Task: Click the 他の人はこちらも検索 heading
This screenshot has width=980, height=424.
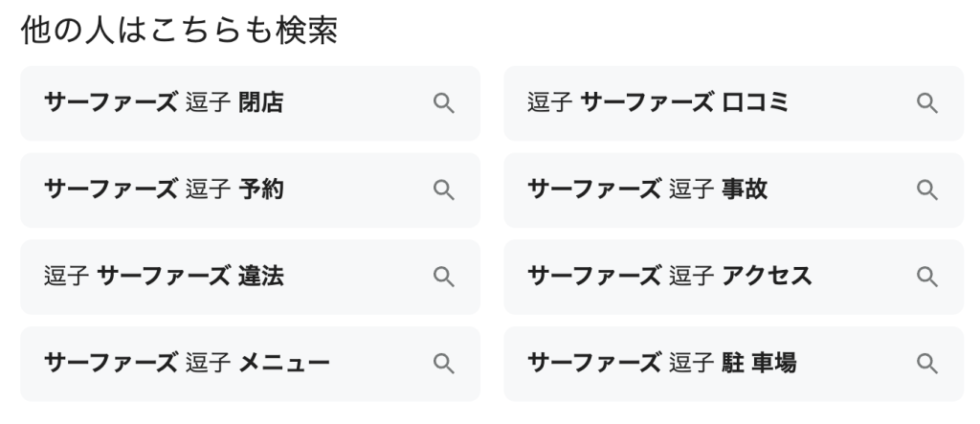Action: pyautogui.click(x=179, y=32)
